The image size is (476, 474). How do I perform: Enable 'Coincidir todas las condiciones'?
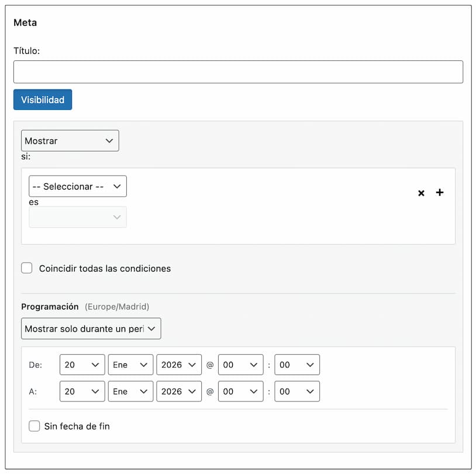26,267
